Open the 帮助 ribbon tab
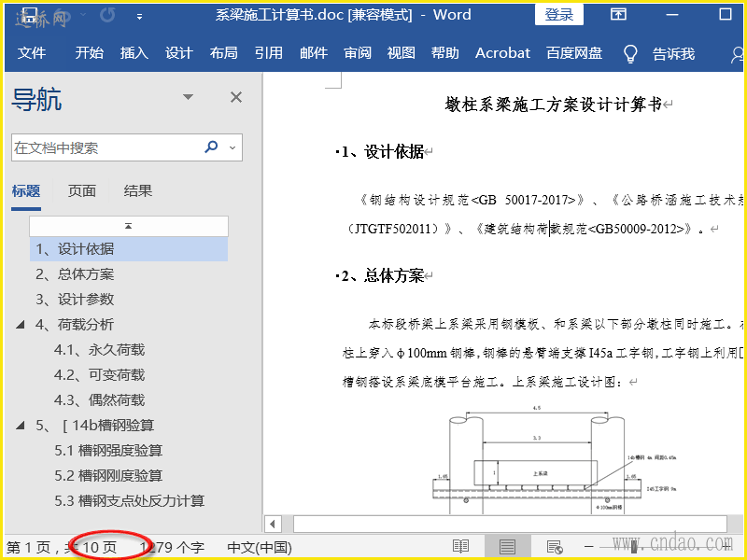The height and width of the screenshot is (560, 747). (445, 53)
